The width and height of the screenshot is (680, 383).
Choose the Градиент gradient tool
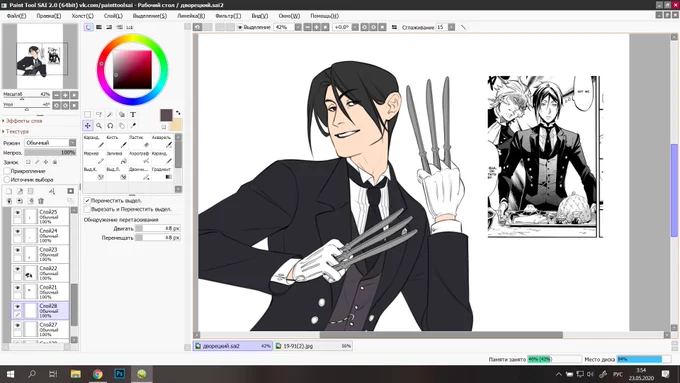pyautogui.click(x=162, y=174)
